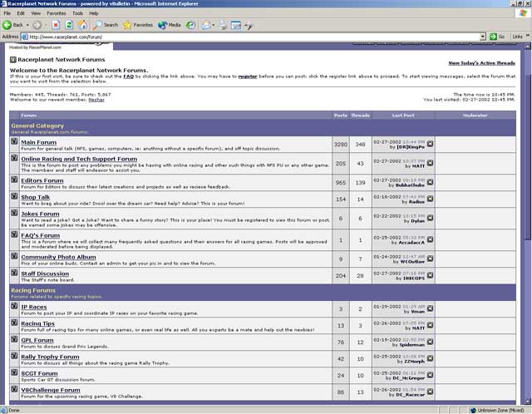Open the SCGT Forum link

39,373
